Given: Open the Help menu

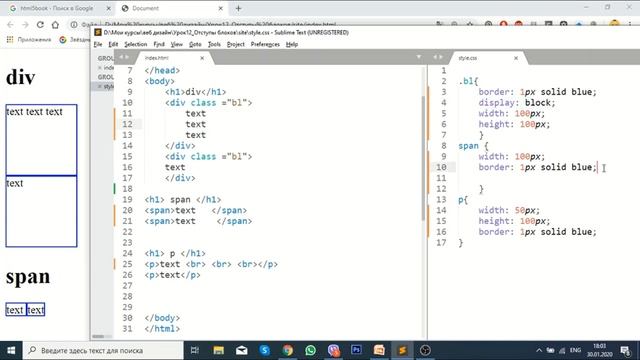Looking at the screenshot, I should coord(291,44).
